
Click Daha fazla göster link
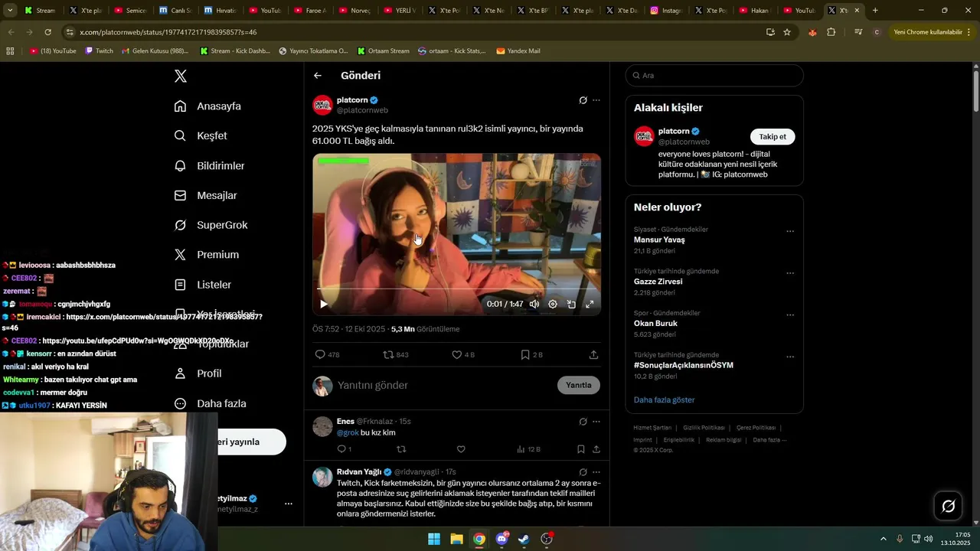(664, 399)
